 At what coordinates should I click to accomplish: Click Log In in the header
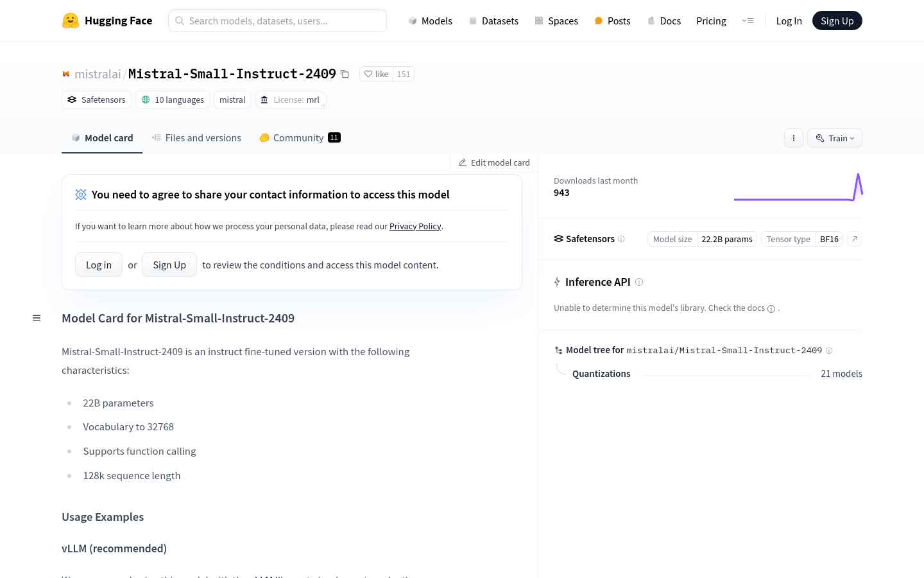pos(789,21)
